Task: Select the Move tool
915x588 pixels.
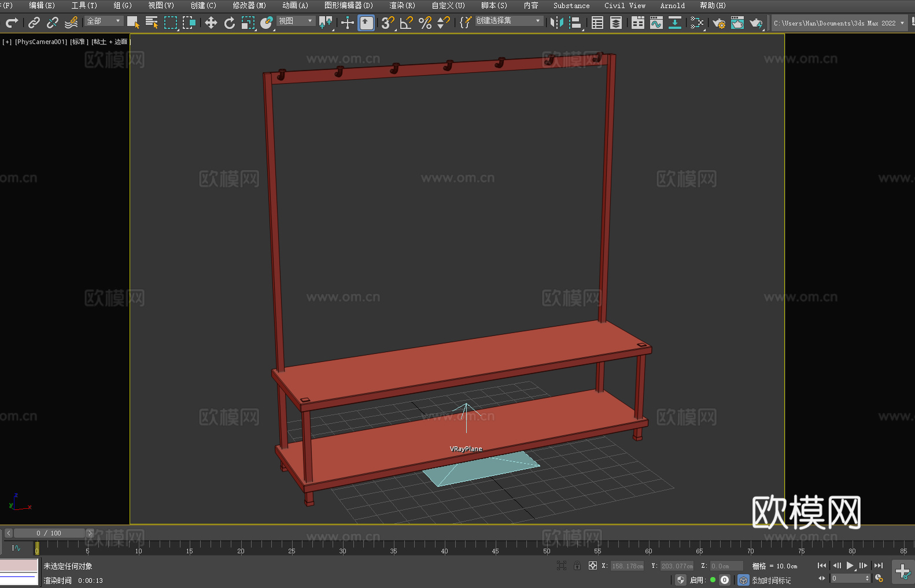Action: 211,23
